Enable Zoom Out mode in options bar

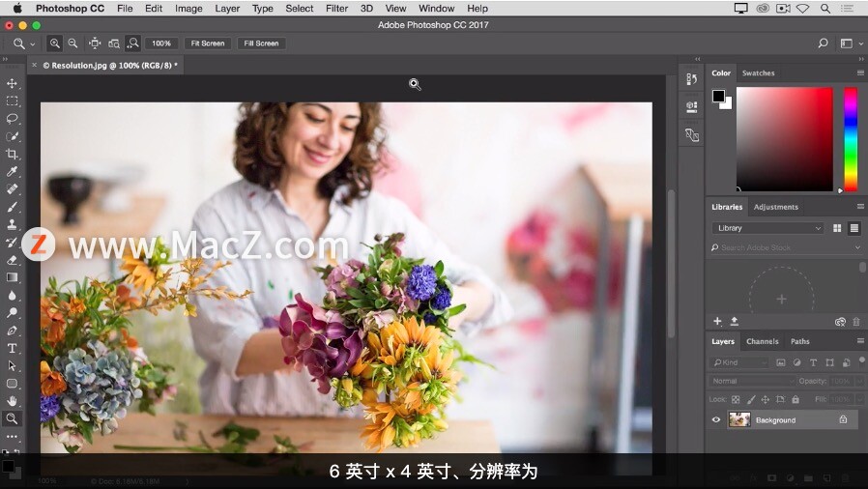[x=72, y=43]
